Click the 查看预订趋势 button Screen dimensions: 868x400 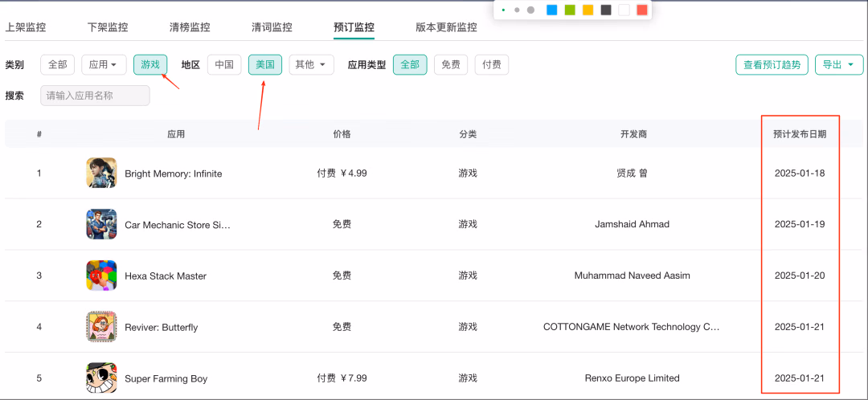(772, 65)
